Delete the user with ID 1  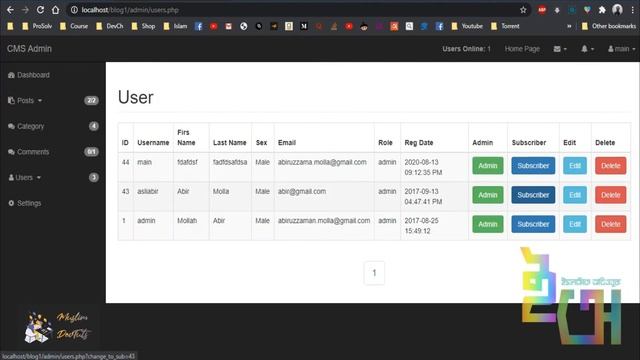coord(611,224)
